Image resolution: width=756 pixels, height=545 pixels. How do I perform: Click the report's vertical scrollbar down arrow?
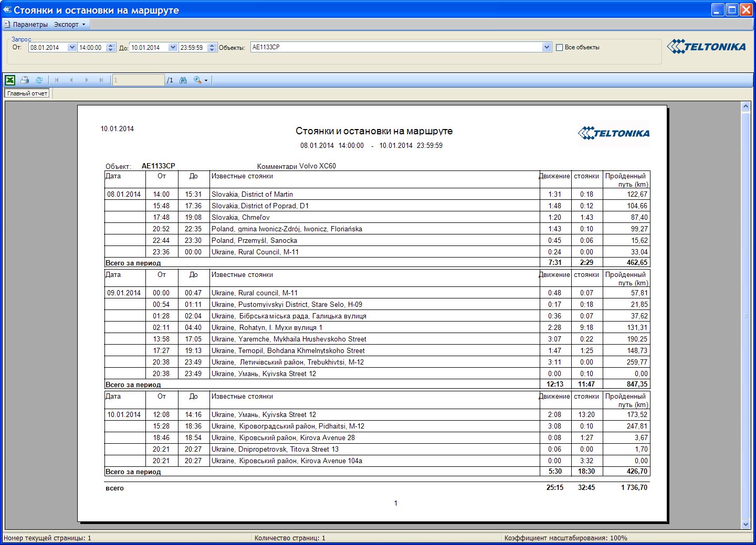click(x=745, y=524)
